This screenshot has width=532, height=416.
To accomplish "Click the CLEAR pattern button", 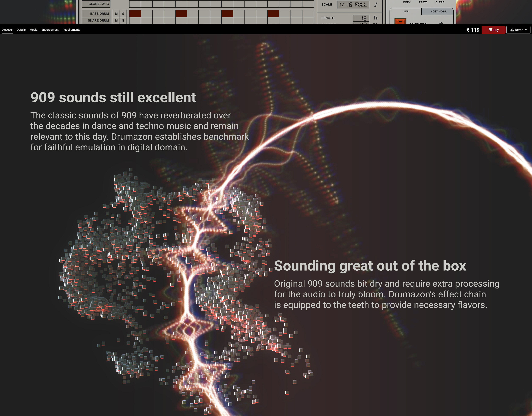I will 440,2.
